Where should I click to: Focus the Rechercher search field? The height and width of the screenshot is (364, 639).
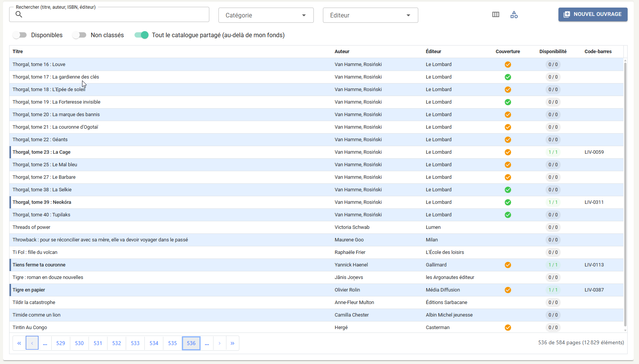pyautogui.click(x=109, y=14)
